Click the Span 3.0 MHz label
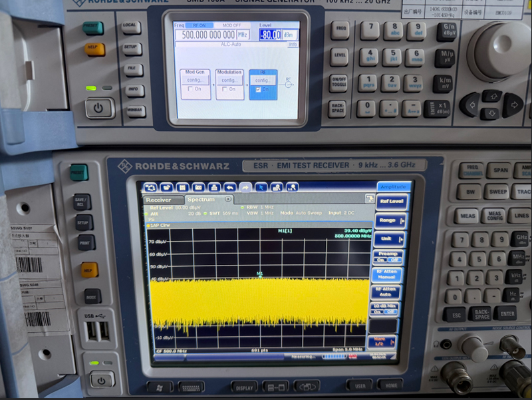Image resolution: width=532 pixels, height=400 pixels. [347, 349]
